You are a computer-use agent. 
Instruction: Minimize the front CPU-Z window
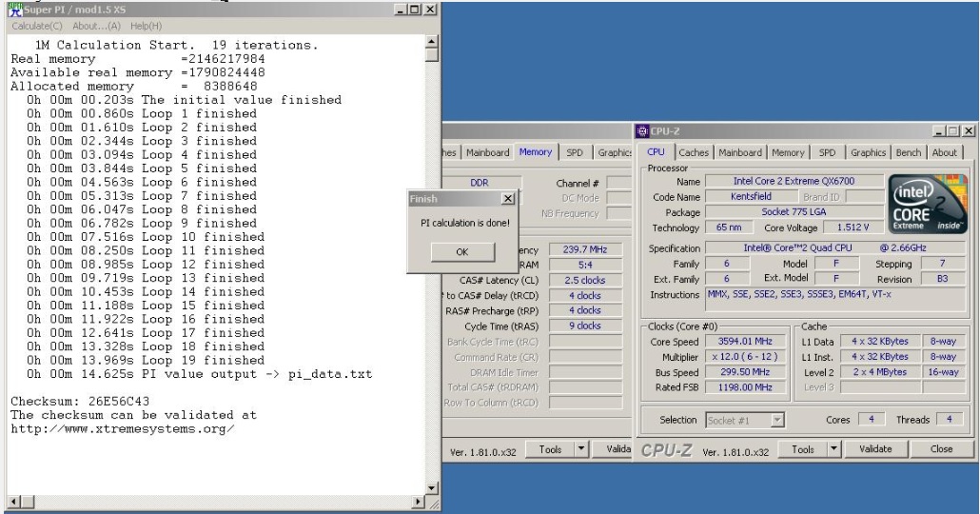coord(939,130)
